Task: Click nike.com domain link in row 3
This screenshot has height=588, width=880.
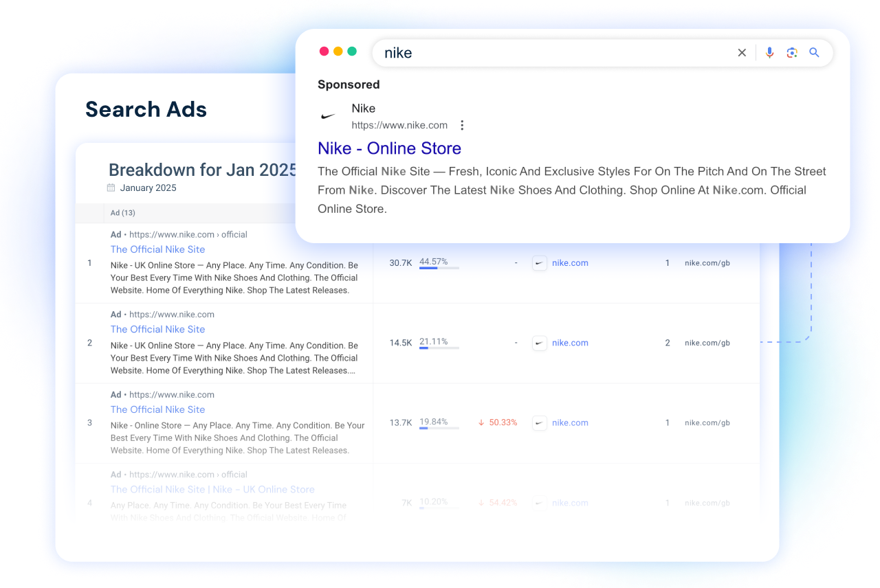Action: point(570,423)
